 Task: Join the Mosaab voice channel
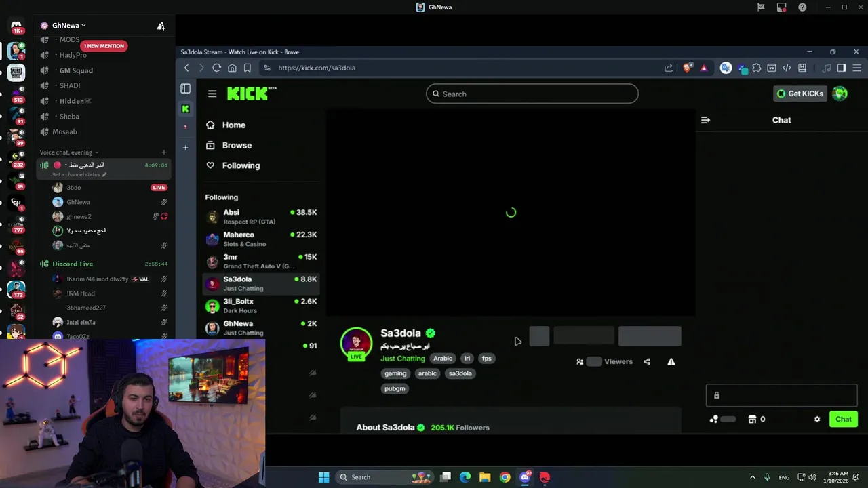click(64, 131)
